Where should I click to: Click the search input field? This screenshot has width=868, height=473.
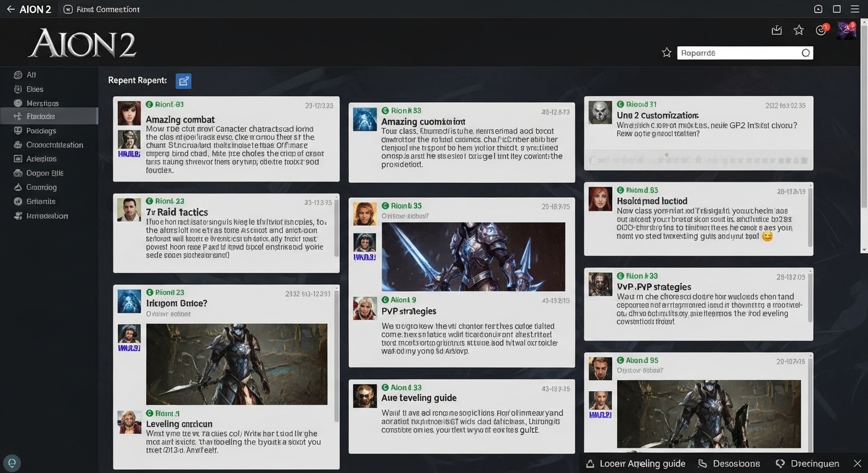pyautogui.click(x=745, y=53)
